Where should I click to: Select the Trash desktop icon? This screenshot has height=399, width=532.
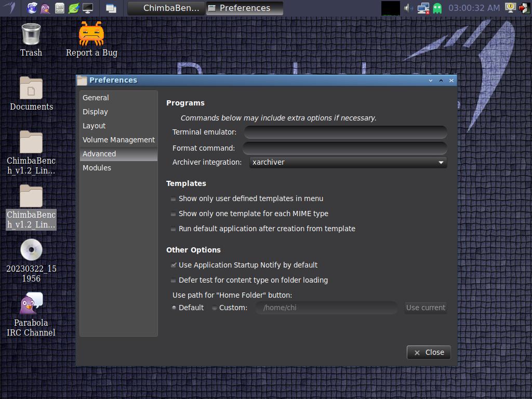[x=31, y=39]
